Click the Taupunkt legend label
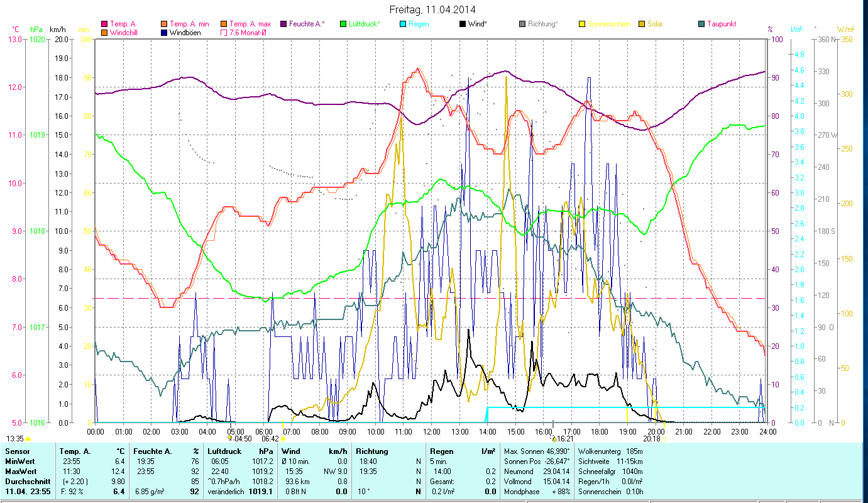The height and width of the screenshot is (503, 868). (x=722, y=24)
